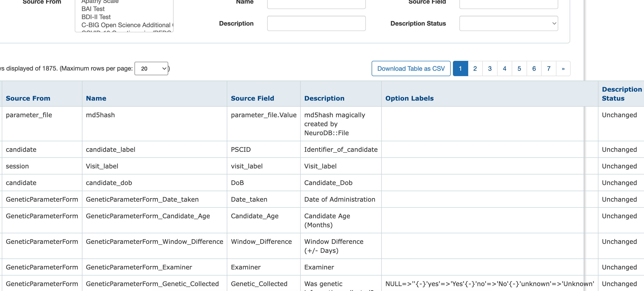Click the Description filter input field
The width and height of the screenshot is (644, 291).
click(x=316, y=23)
